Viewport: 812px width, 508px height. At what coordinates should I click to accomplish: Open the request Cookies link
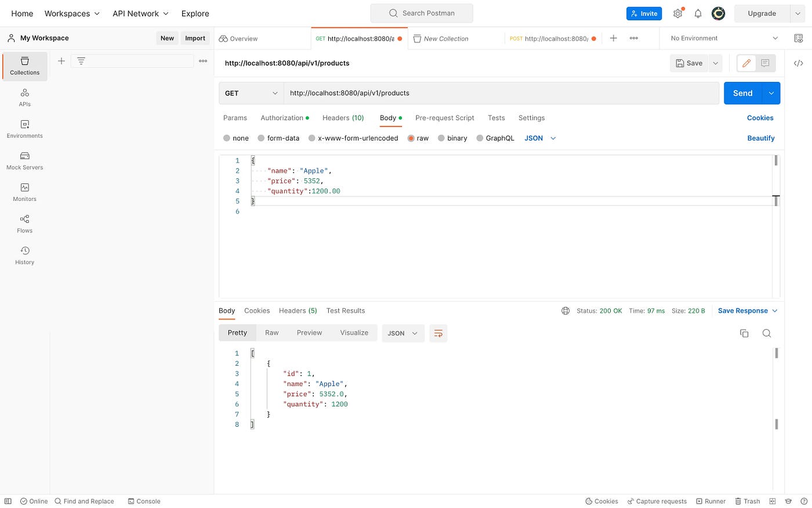[760, 118]
